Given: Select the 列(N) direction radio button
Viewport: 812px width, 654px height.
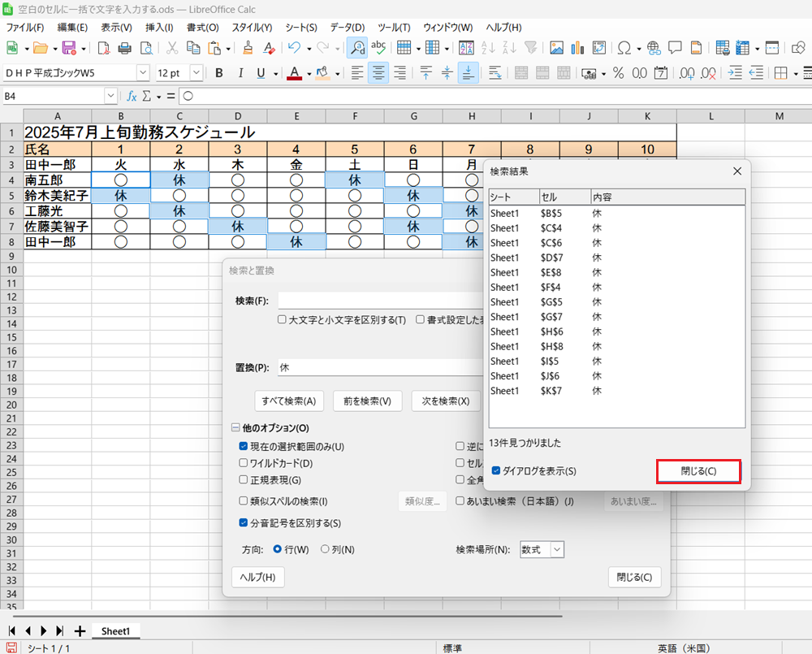Looking at the screenshot, I should (325, 549).
